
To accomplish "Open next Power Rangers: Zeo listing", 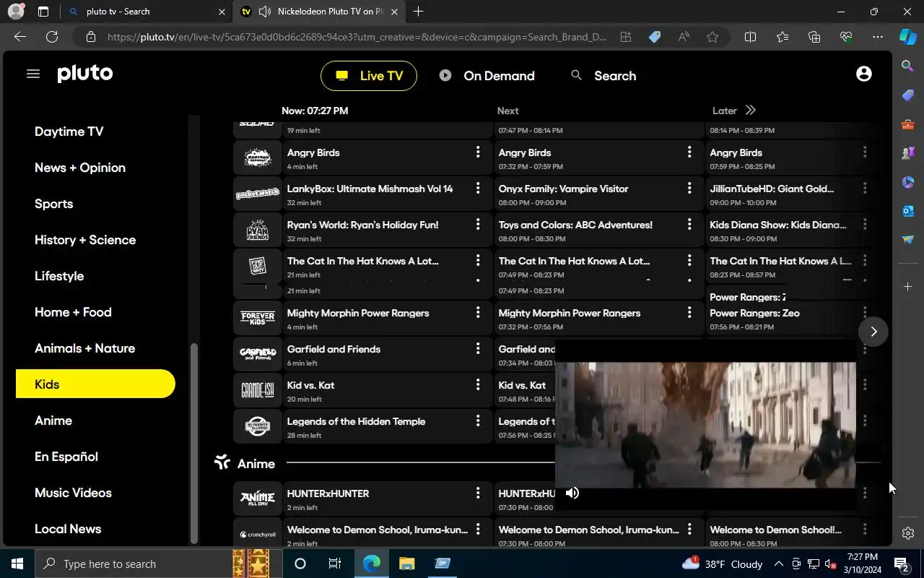I will click(754, 313).
